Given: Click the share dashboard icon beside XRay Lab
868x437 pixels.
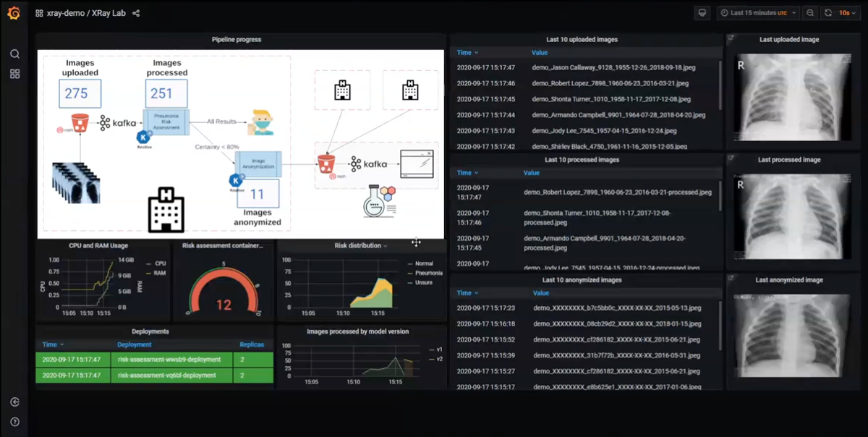Looking at the screenshot, I should click(x=137, y=13).
